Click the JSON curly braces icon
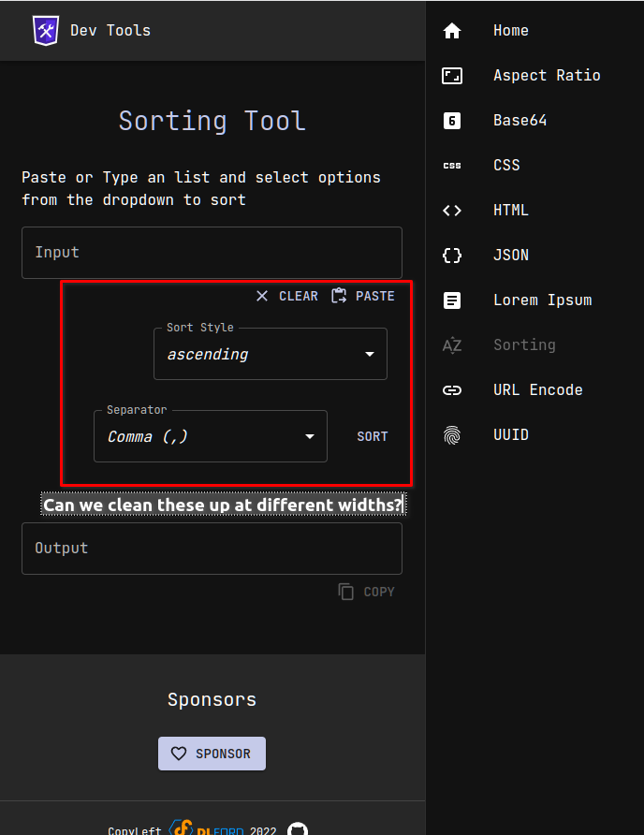Image resolution: width=644 pixels, height=835 pixels. click(x=452, y=256)
